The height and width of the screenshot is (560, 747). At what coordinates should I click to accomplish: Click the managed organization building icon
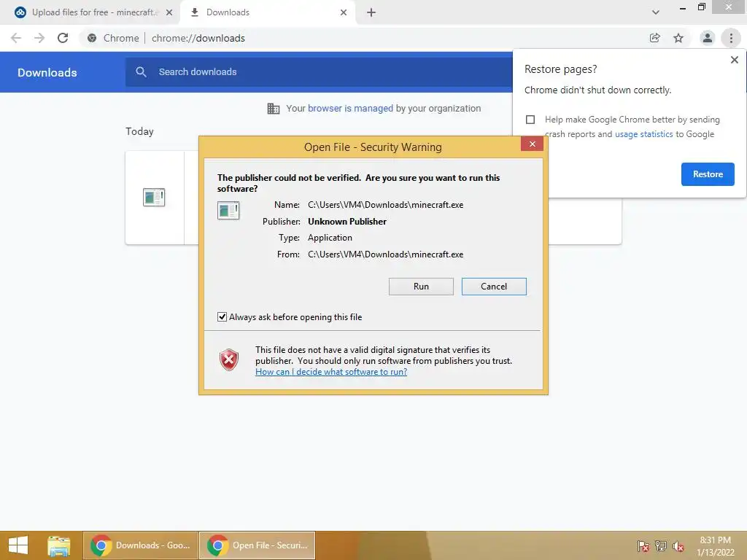coord(274,109)
